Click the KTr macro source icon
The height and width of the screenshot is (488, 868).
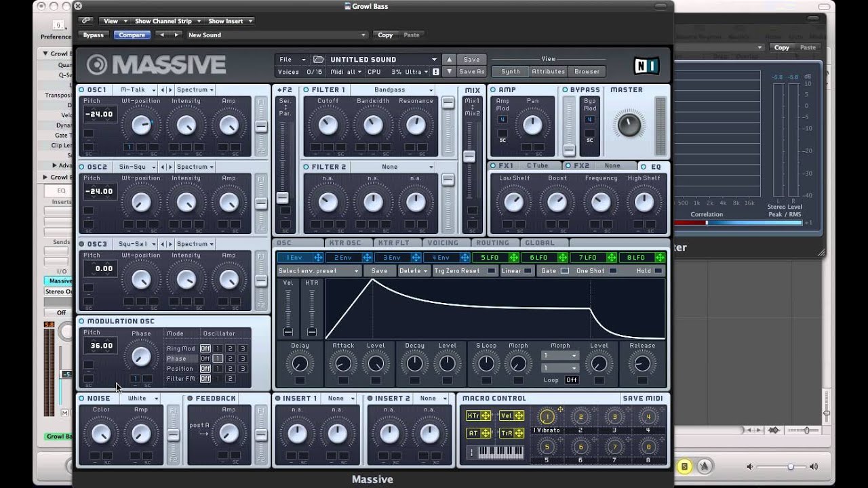[x=479, y=415]
